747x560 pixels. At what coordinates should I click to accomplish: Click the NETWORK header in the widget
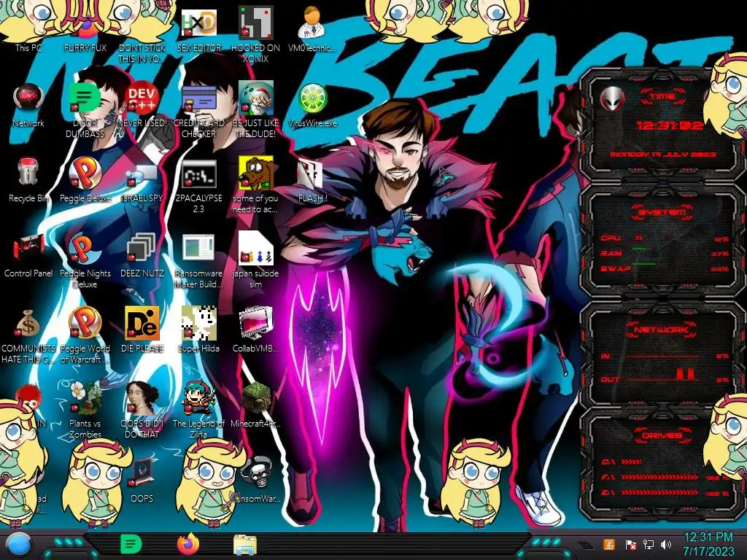(x=661, y=330)
